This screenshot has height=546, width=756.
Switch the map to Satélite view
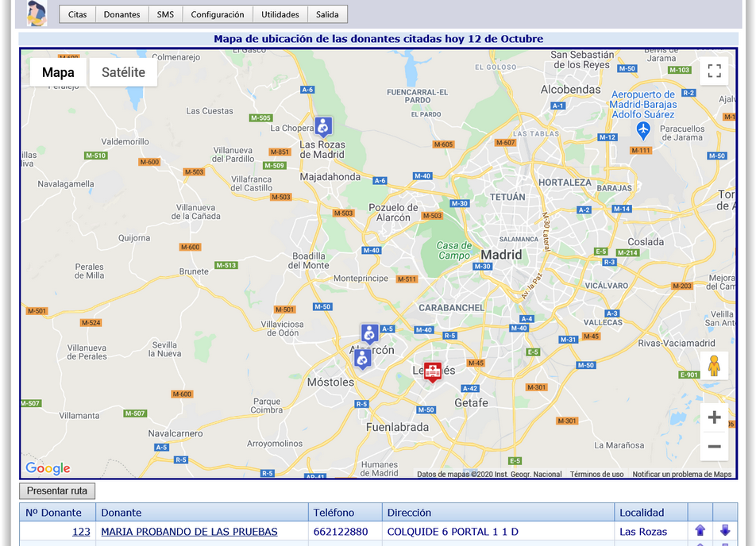click(123, 72)
